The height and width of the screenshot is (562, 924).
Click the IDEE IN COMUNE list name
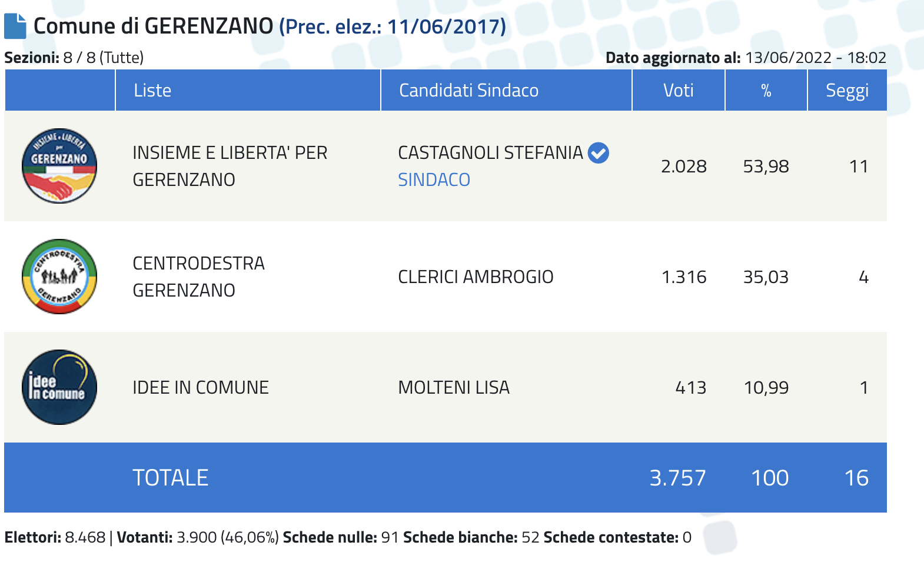pyautogui.click(x=201, y=387)
